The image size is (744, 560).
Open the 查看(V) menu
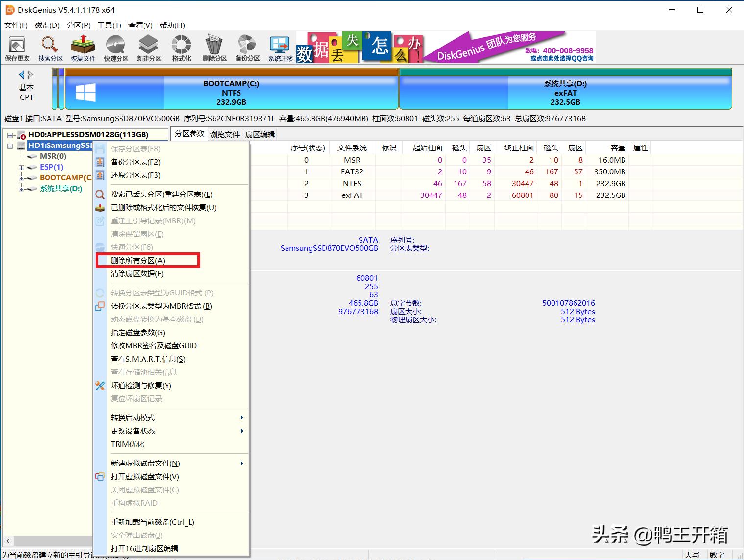[140, 25]
